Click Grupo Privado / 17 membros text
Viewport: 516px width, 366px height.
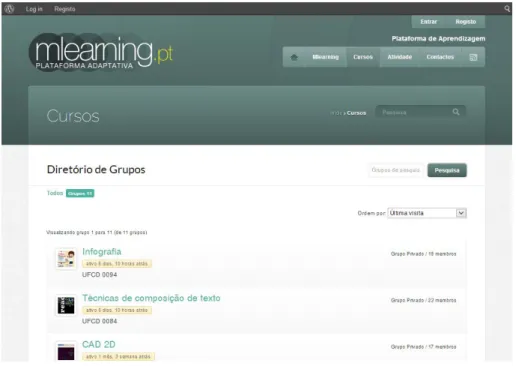(x=423, y=347)
